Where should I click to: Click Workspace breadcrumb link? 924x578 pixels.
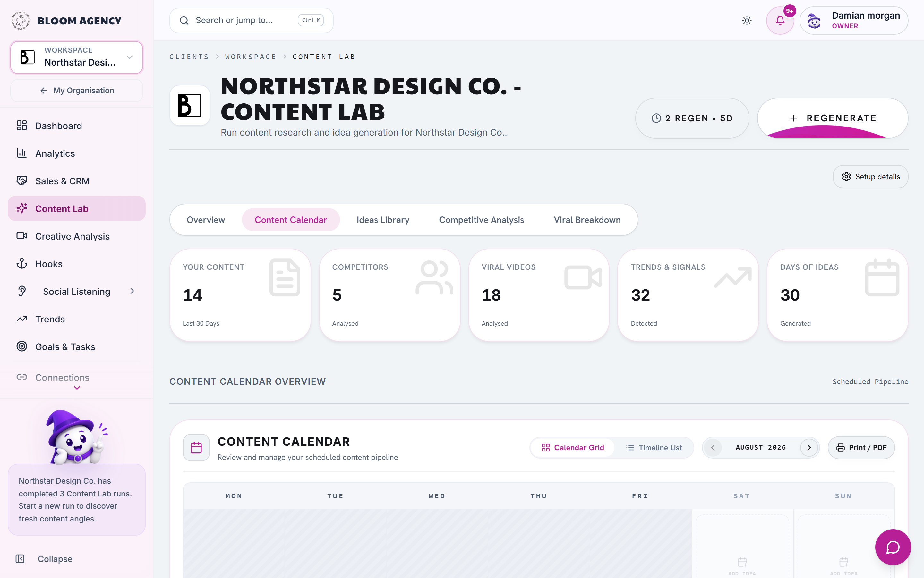pyautogui.click(x=251, y=57)
